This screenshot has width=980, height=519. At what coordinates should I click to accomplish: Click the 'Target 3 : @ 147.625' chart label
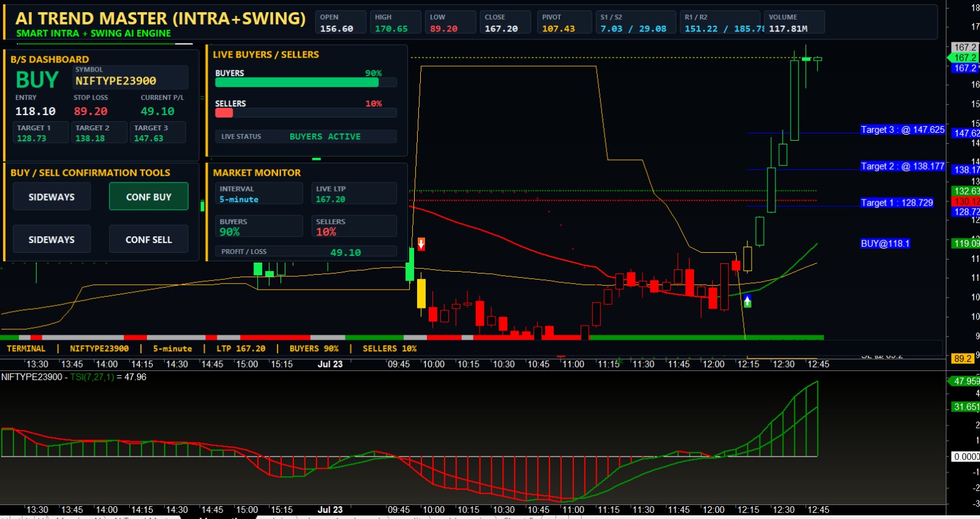point(903,130)
